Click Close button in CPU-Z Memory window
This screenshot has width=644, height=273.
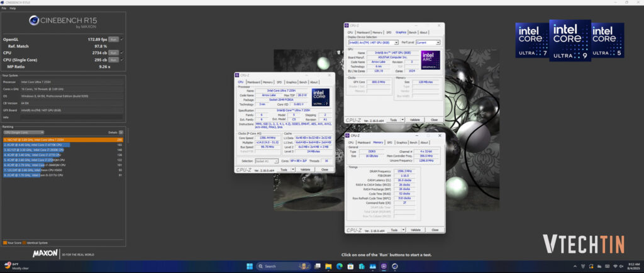(x=435, y=230)
